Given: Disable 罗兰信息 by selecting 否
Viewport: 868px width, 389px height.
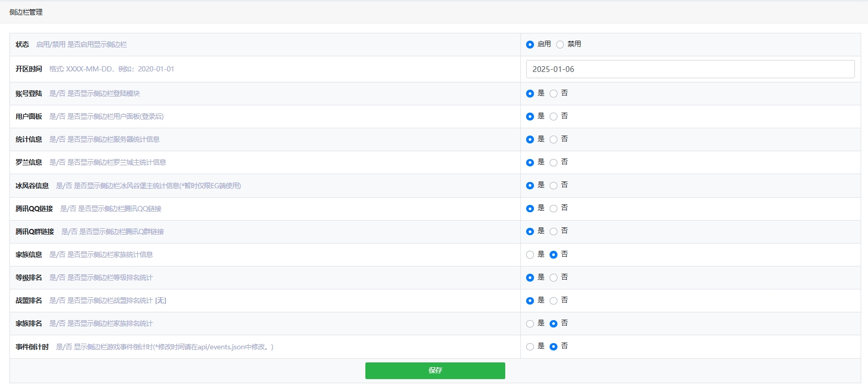Looking at the screenshot, I should [x=553, y=163].
